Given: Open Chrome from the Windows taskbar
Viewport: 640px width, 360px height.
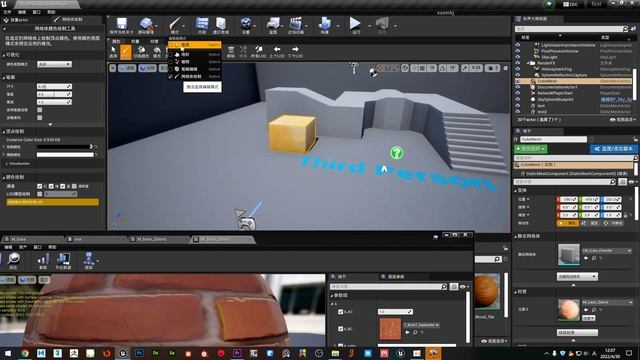Looking at the screenshot, I should tap(25, 353).
